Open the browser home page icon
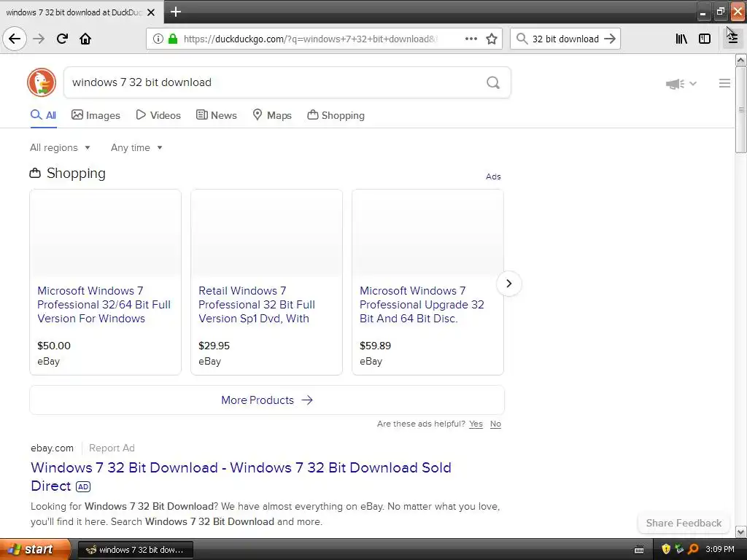The width and height of the screenshot is (747, 560). point(85,39)
